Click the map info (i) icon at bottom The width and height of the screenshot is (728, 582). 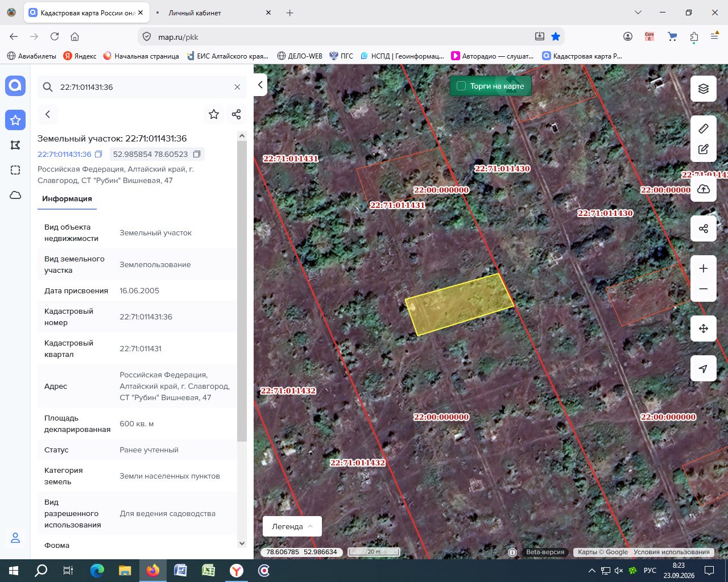[x=512, y=552]
